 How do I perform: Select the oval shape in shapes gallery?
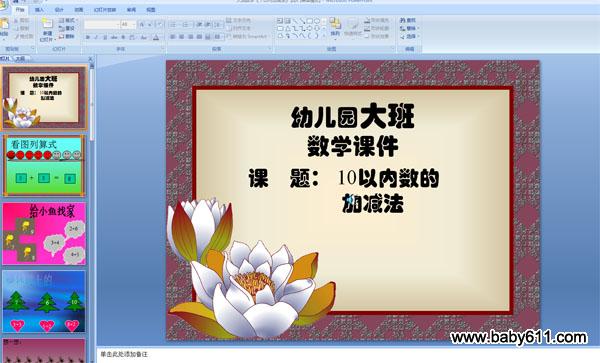coord(318,21)
